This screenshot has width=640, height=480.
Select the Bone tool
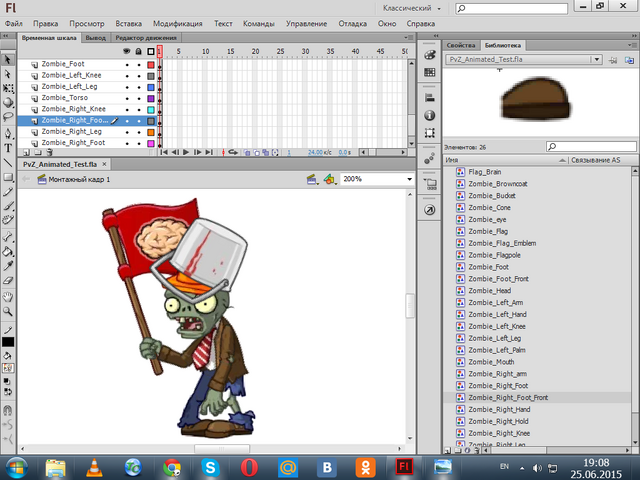pyautogui.click(x=8, y=237)
